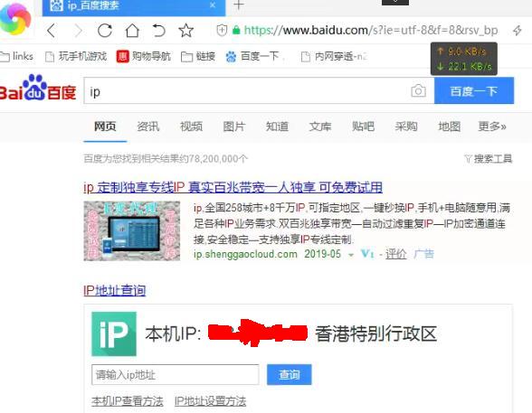Switch to the 视频 tab
The image size is (532, 413).
click(x=191, y=127)
